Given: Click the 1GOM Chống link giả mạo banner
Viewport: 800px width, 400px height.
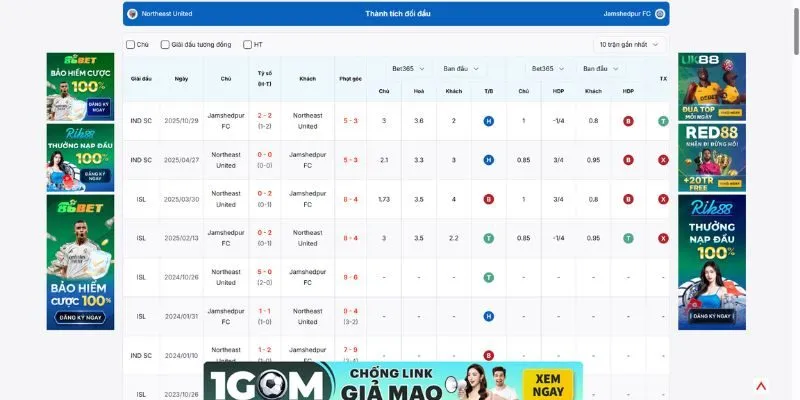Looking at the screenshot, I should point(393,381).
